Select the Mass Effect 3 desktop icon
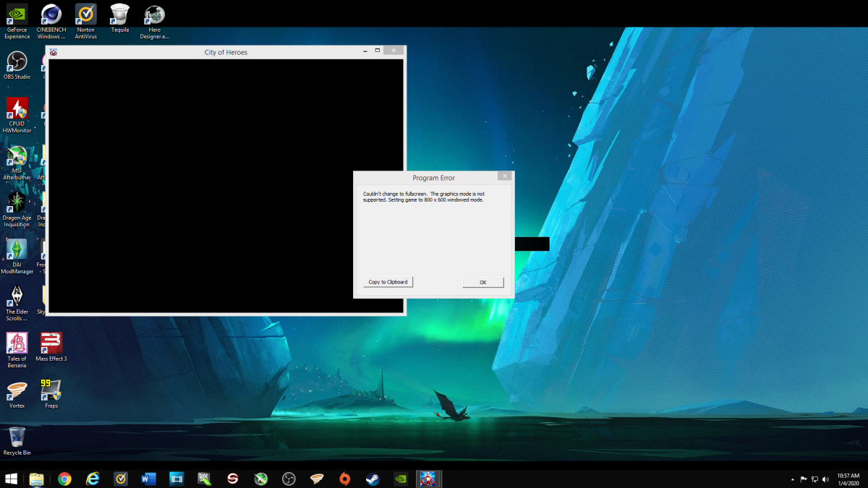Screen dimensions: 868x488 tap(51, 348)
